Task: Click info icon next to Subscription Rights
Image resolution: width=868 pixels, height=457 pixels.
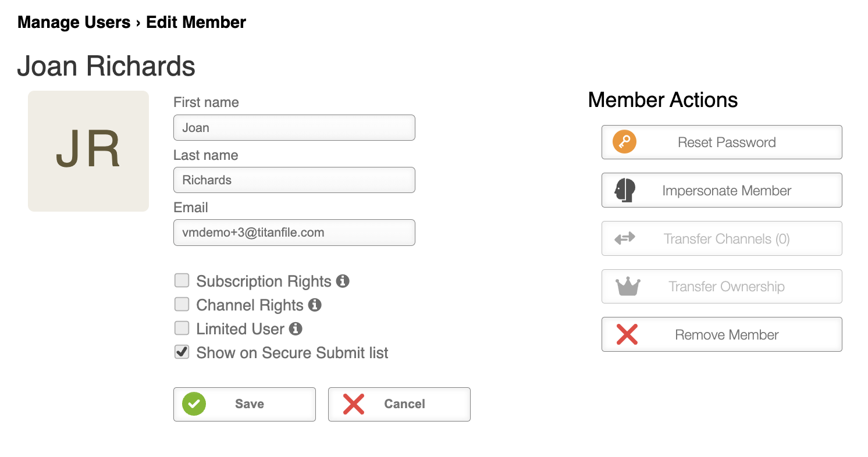Action: coord(343,281)
